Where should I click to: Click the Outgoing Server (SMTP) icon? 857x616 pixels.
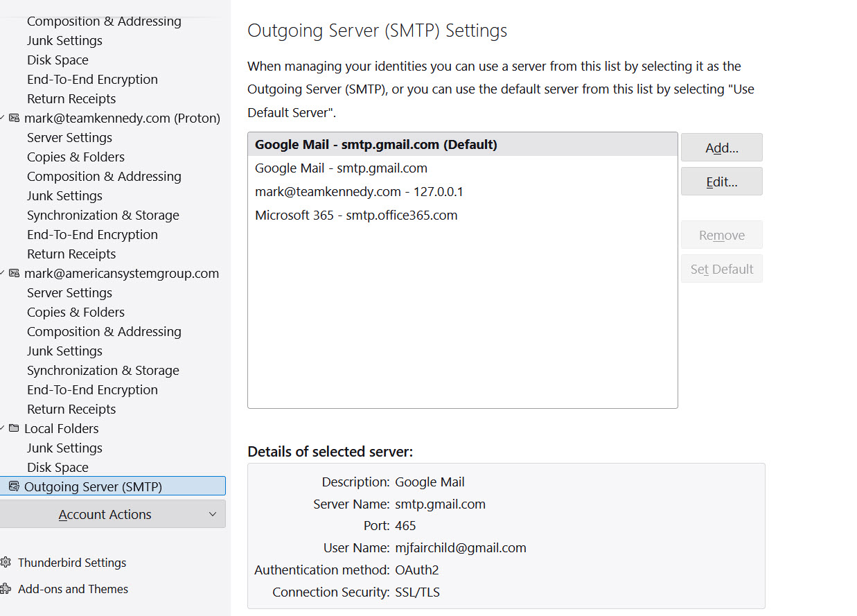click(14, 486)
